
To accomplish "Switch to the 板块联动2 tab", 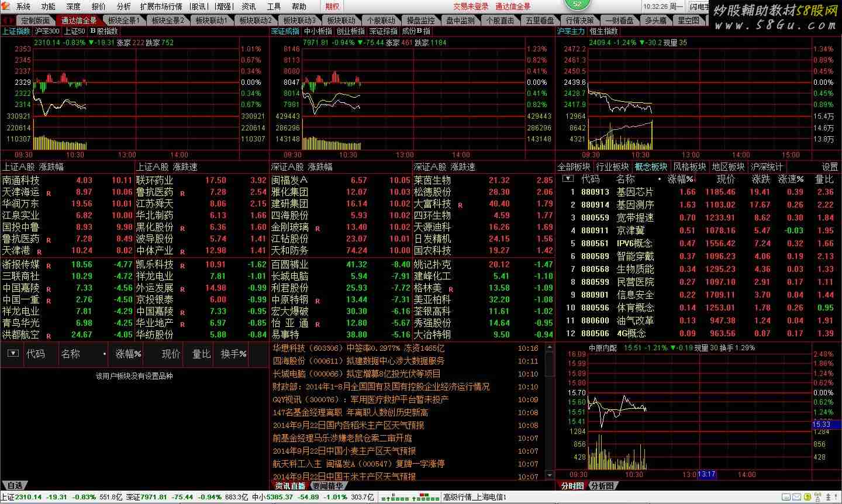I will tap(254, 20).
